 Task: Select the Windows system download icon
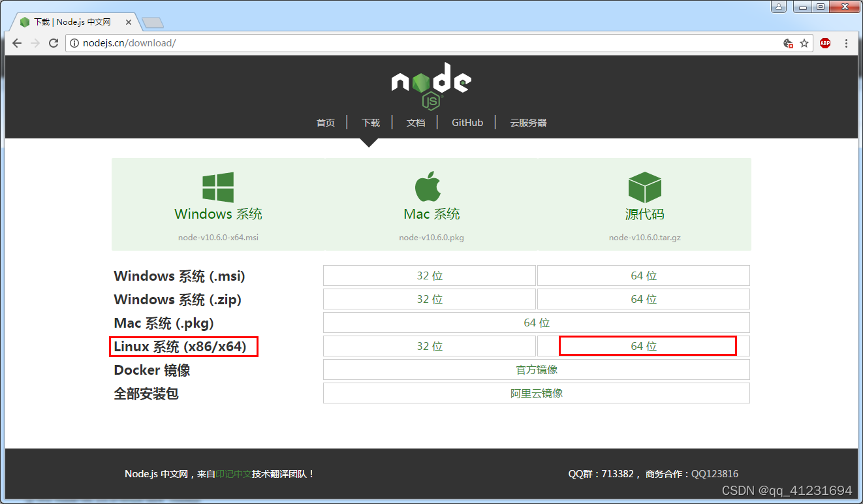pos(218,187)
